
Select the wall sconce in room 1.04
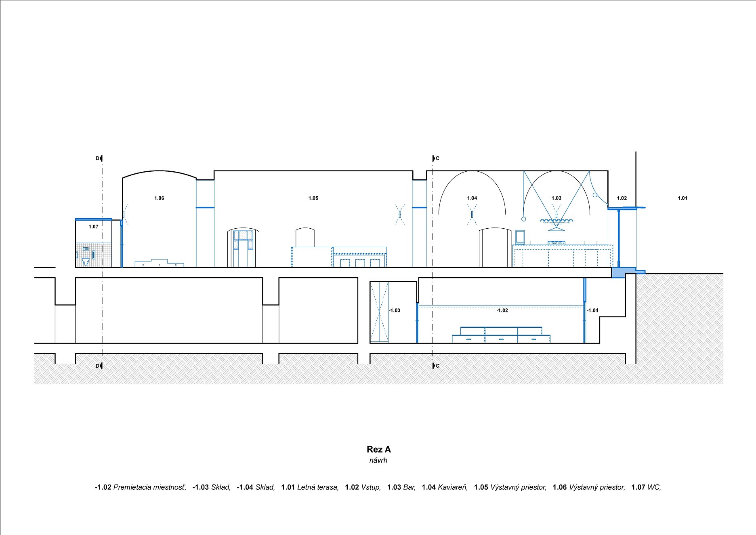click(472, 215)
